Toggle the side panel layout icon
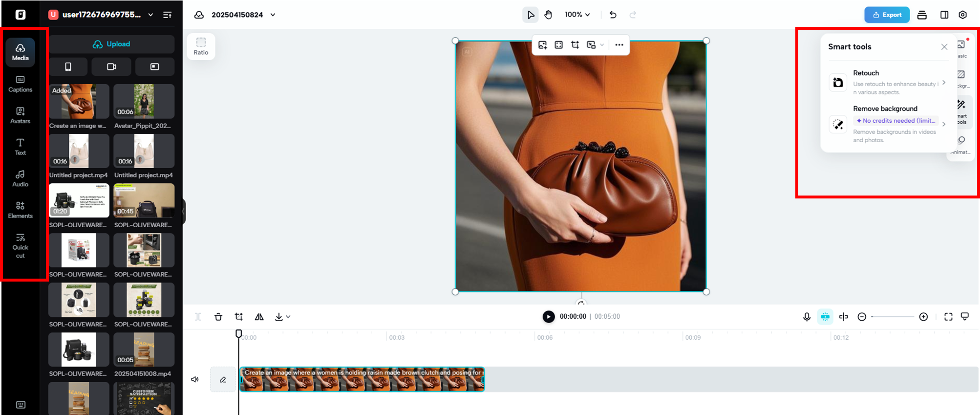This screenshot has height=415, width=980. [x=944, y=15]
